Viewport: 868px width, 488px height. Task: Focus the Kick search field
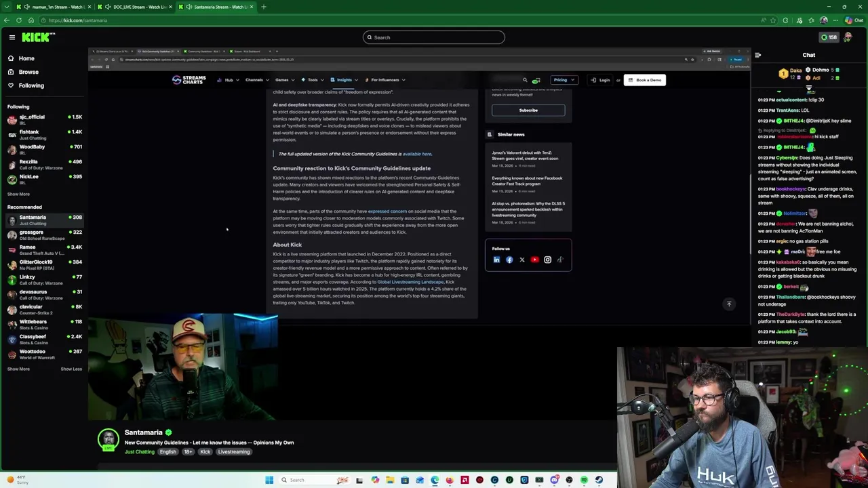point(434,37)
